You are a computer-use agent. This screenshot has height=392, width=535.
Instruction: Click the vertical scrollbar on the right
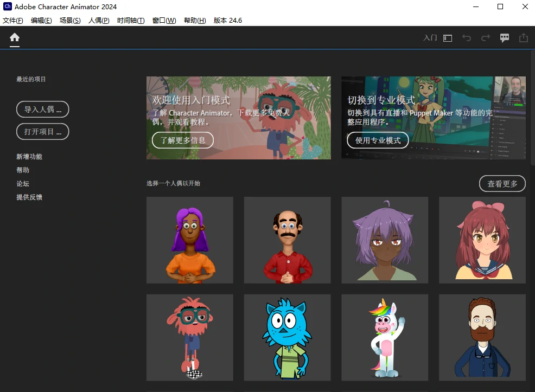tap(532, 108)
